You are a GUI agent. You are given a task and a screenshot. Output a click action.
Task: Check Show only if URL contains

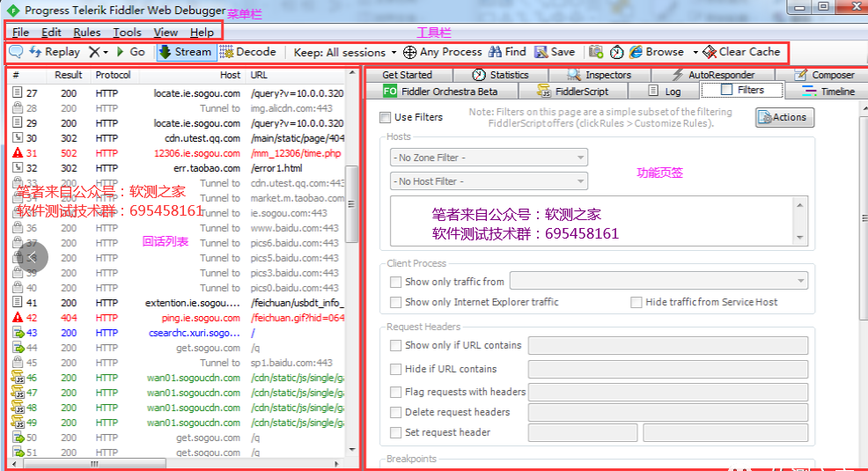(395, 345)
